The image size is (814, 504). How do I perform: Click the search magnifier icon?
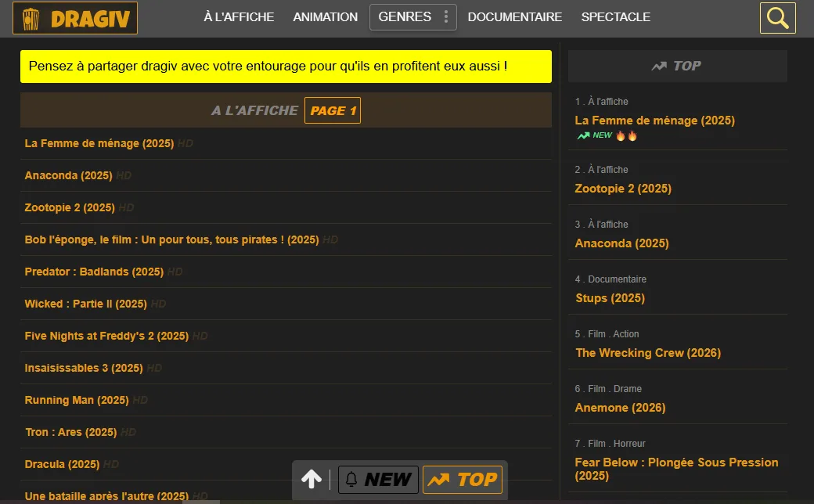tap(777, 18)
